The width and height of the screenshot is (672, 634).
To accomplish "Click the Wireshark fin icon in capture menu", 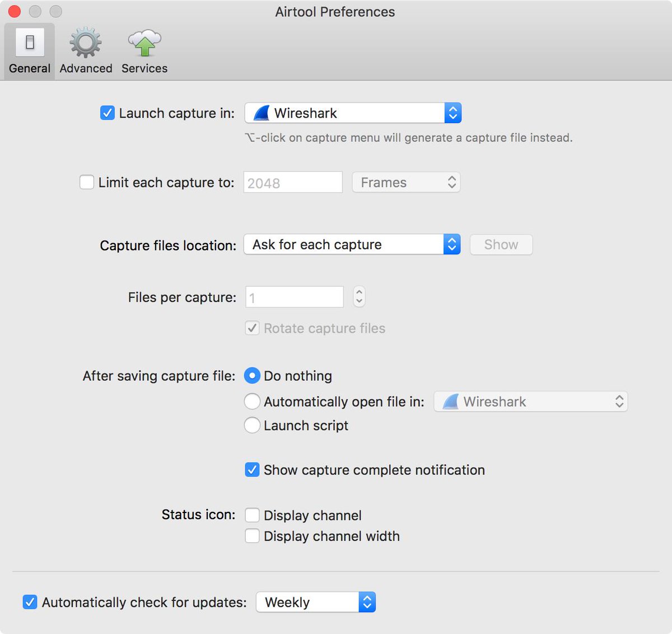I will (261, 113).
